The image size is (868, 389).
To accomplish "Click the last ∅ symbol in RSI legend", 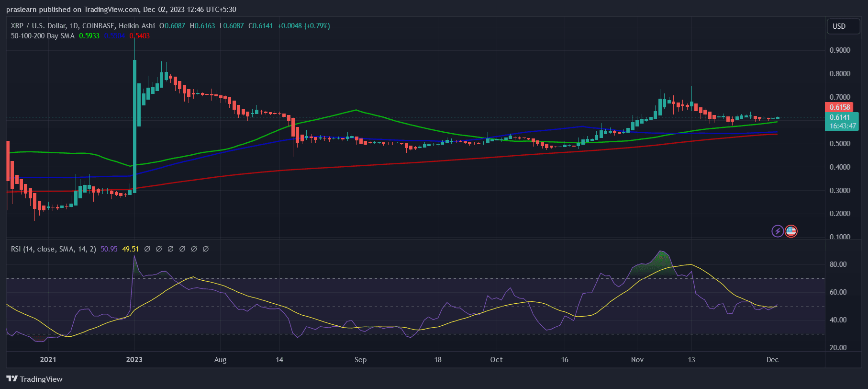I will [206, 249].
